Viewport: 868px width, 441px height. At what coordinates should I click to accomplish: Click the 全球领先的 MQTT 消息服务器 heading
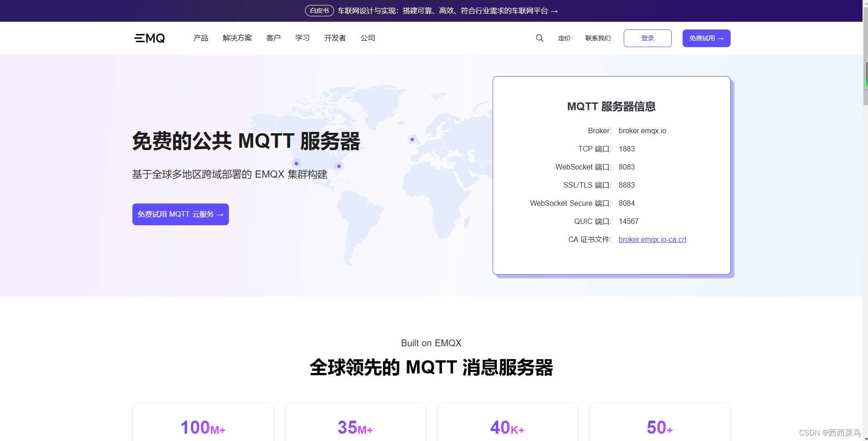[431, 367]
